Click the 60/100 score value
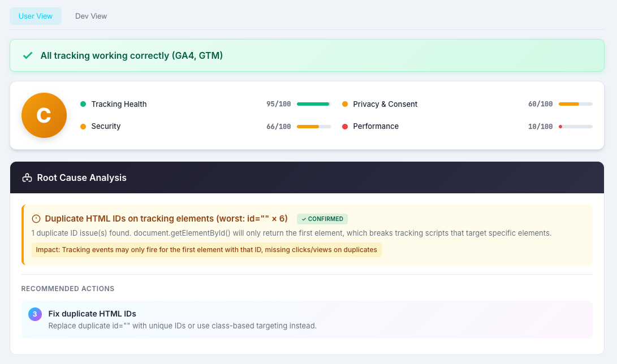The width and height of the screenshot is (617, 364). 540,104
